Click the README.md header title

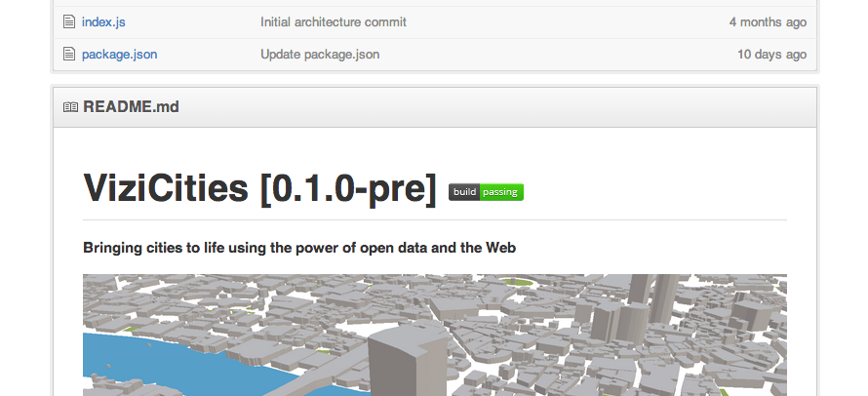[x=132, y=107]
